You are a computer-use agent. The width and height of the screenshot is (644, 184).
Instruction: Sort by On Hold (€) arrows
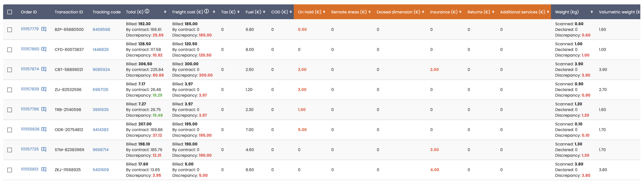coord(324,12)
